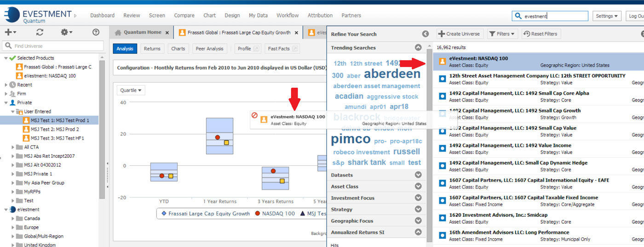
Task: Select the Analysis tab
Action: (x=125, y=49)
